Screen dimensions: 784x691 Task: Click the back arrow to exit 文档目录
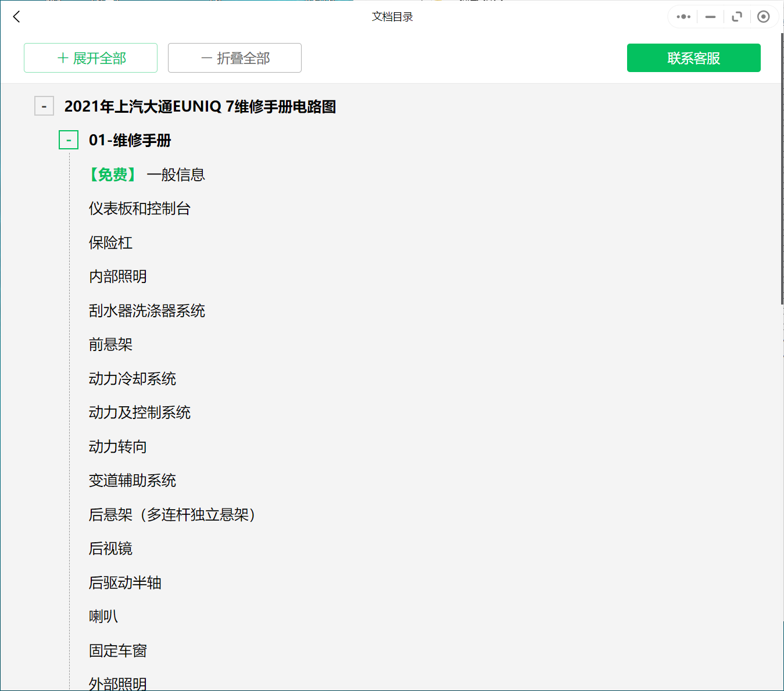point(16,16)
